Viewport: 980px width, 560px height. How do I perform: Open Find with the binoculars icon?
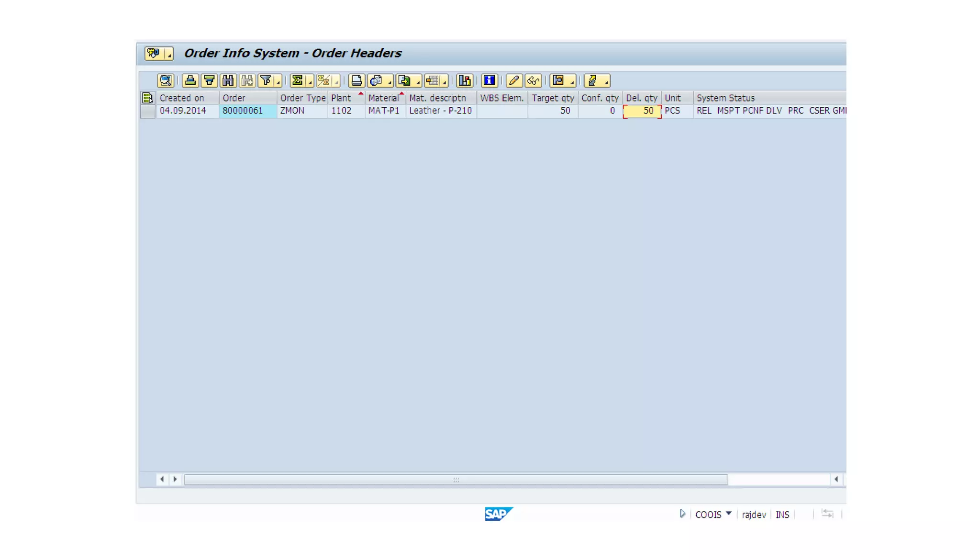[228, 80]
